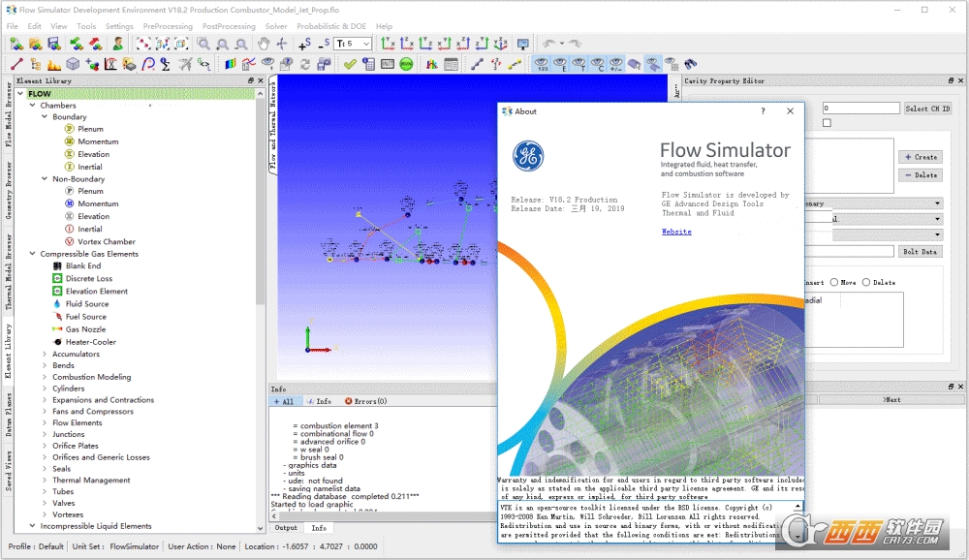This screenshot has width=969, height=560.
Task: Expand the Accumulators tree node
Action: [45, 354]
